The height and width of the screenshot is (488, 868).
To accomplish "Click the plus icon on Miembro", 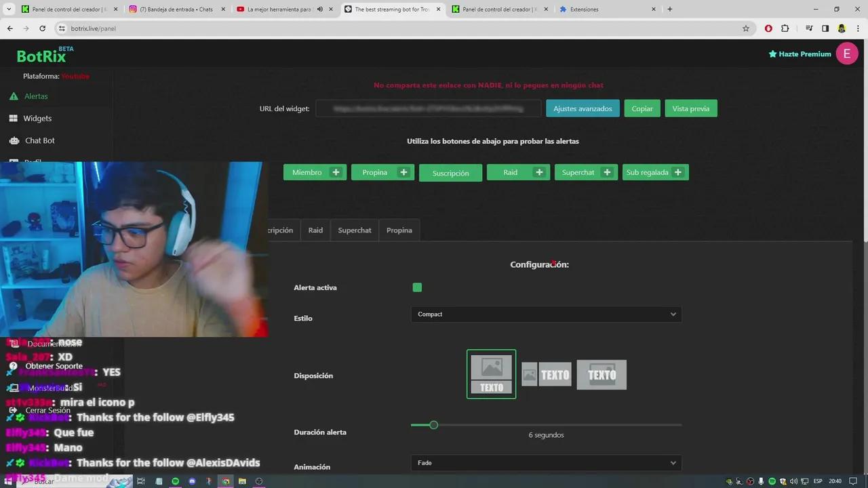I will pyautogui.click(x=336, y=172).
